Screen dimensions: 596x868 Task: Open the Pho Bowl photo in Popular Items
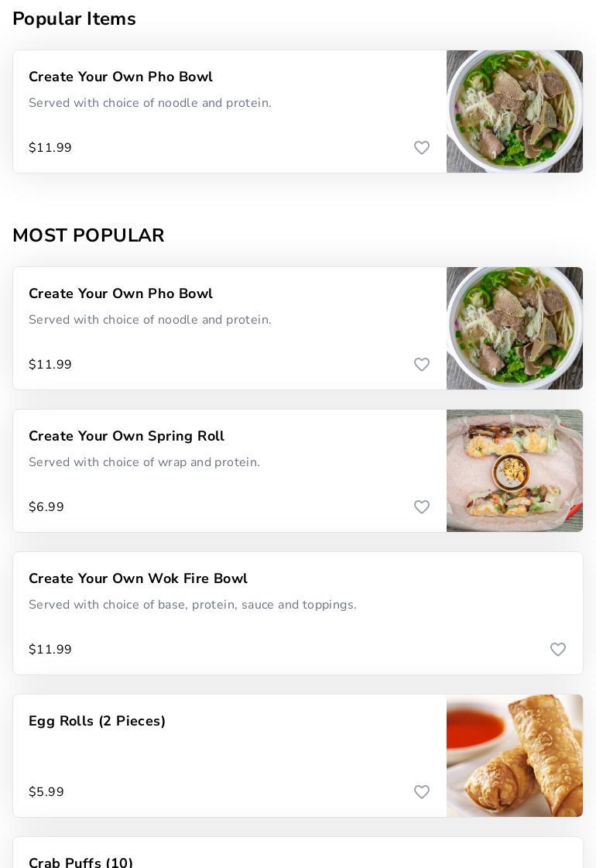515,112
